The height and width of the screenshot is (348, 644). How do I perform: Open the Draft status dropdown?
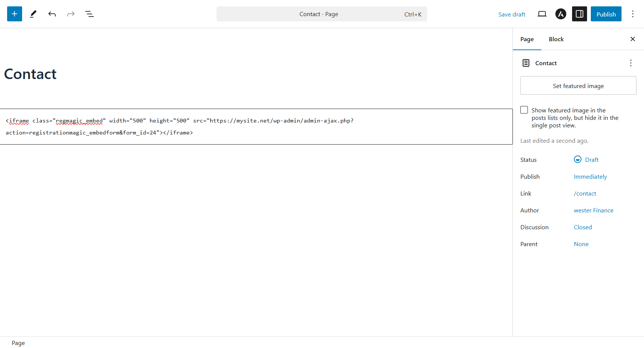pos(586,160)
